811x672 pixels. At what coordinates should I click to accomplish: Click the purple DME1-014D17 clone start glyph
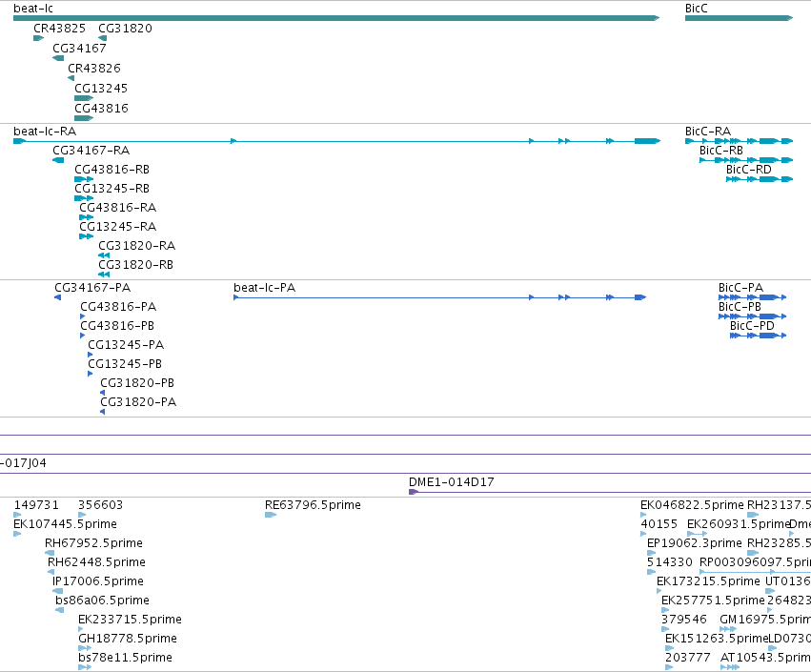coord(414,492)
